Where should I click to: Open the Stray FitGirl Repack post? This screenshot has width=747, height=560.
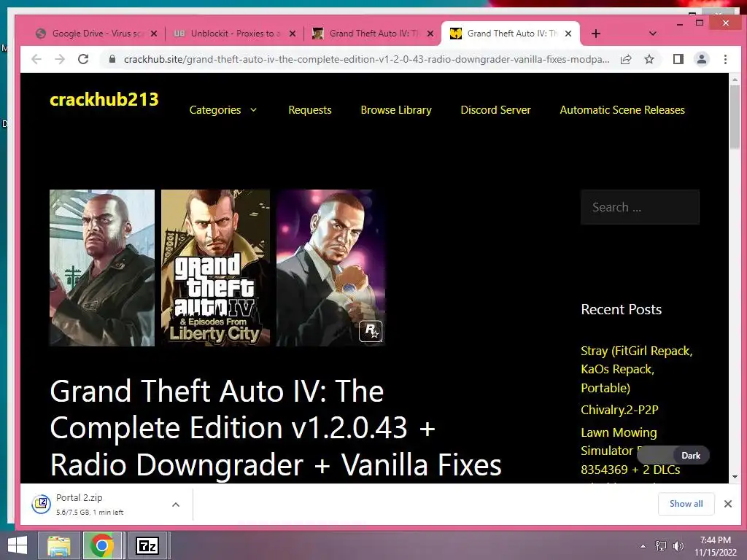pyautogui.click(x=636, y=369)
